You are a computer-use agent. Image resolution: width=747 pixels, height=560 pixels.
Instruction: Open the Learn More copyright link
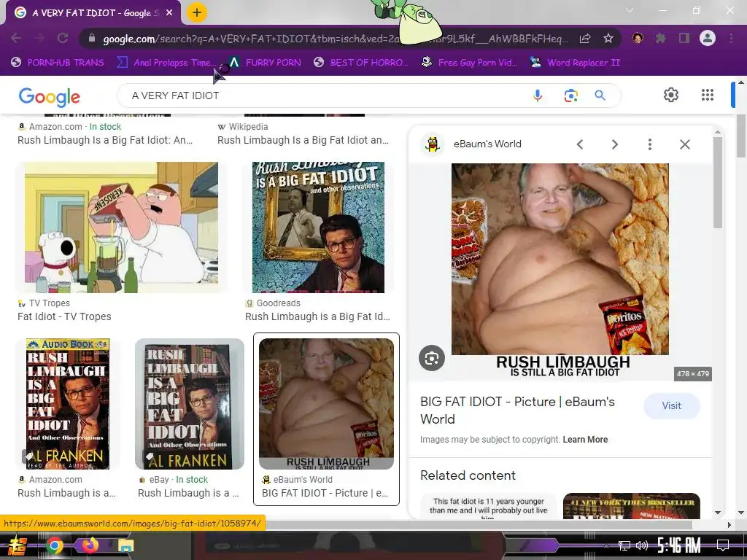point(585,440)
